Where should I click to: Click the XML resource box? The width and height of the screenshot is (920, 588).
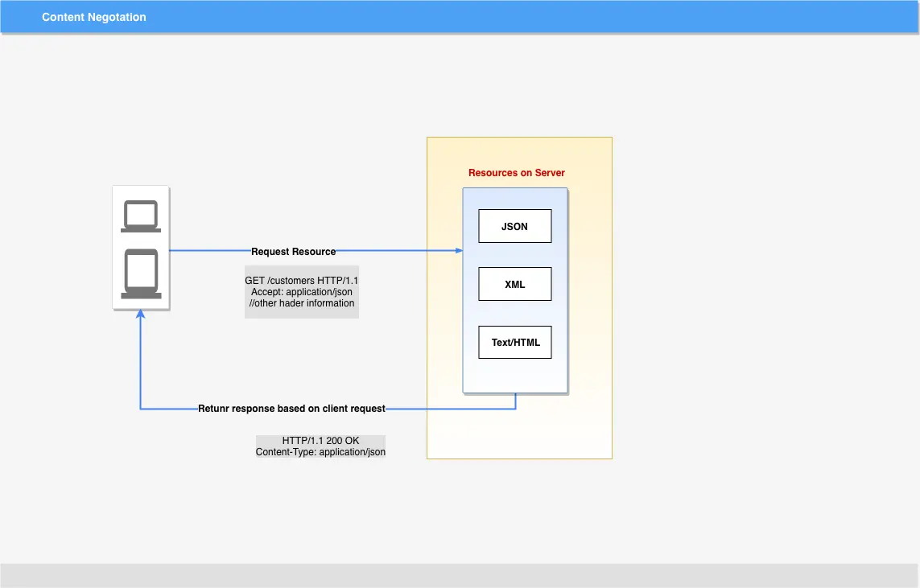pyautogui.click(x=514, y=284)
